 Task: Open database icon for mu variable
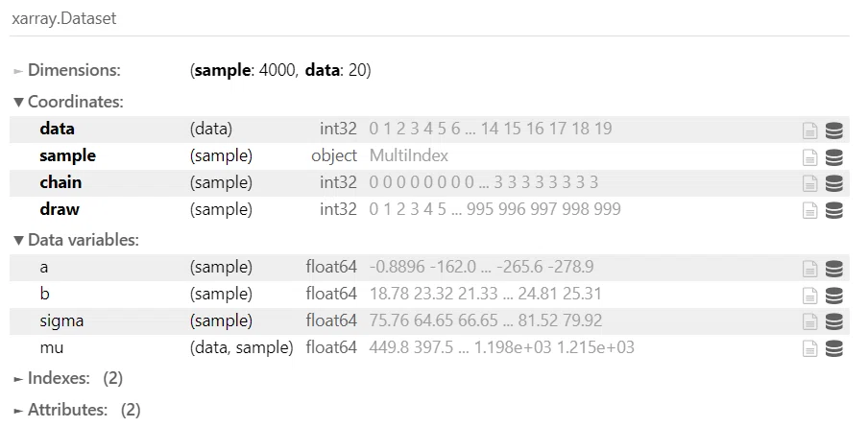coord(834,348)
